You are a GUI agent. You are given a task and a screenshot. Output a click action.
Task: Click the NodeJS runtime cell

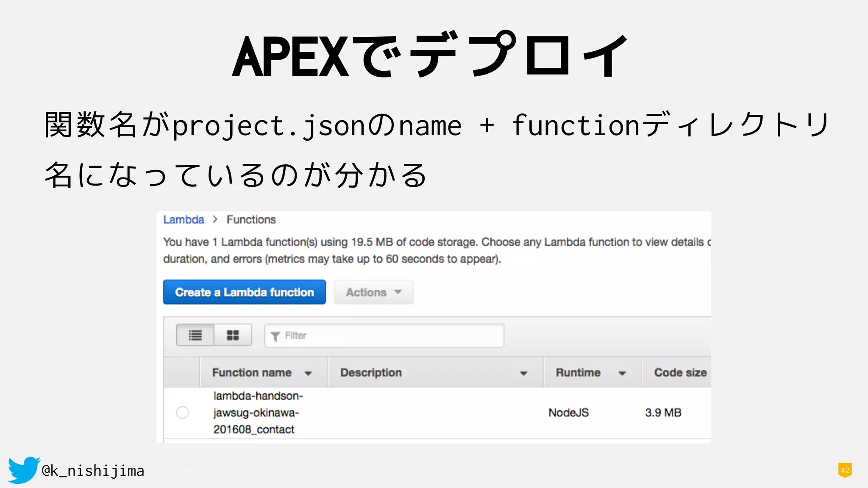[568, 412]
